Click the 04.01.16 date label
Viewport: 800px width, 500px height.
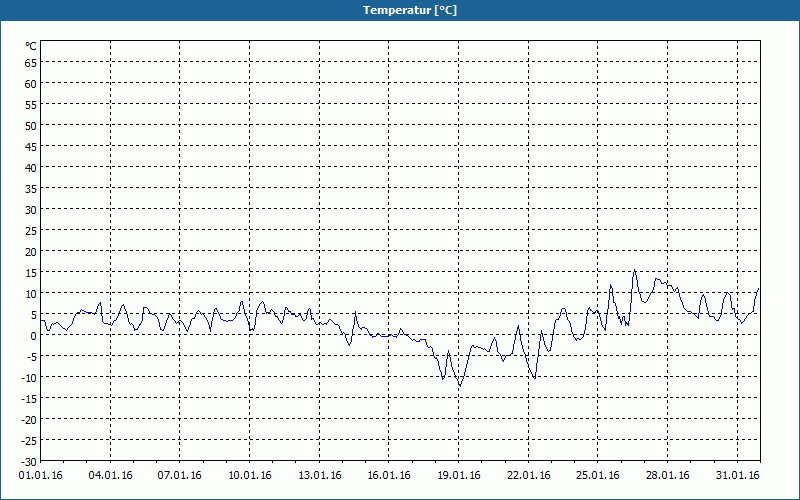[x=110, y=476]
